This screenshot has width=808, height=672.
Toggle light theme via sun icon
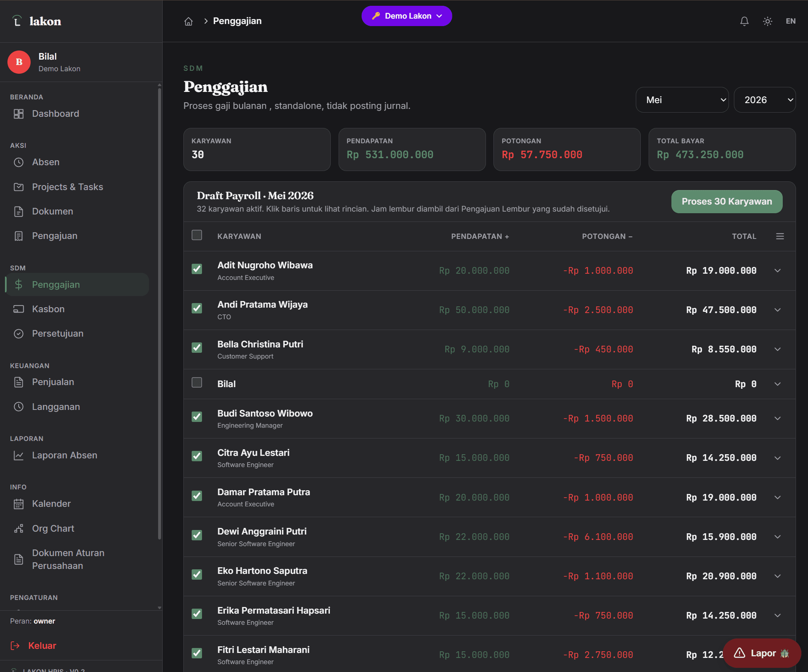point(767,21)
